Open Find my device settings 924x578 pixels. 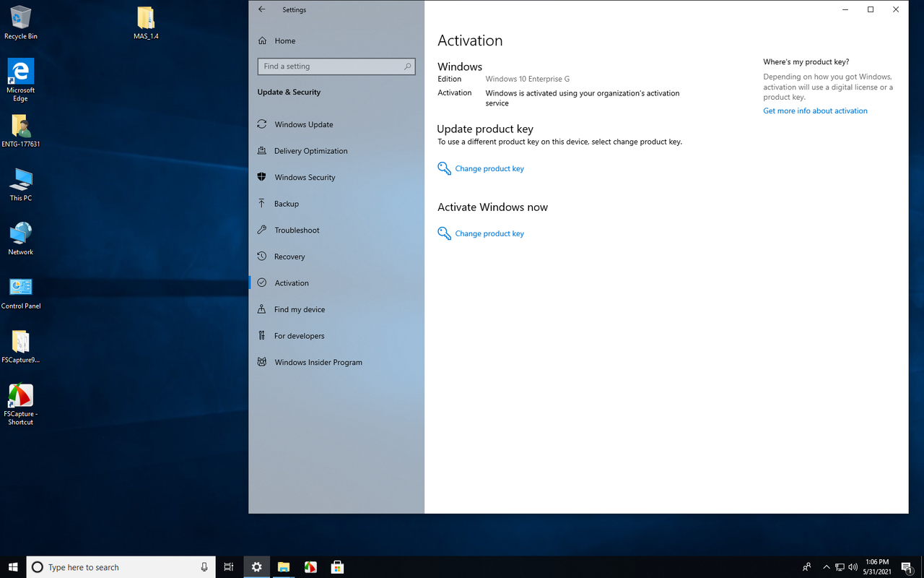pos(336,309)
